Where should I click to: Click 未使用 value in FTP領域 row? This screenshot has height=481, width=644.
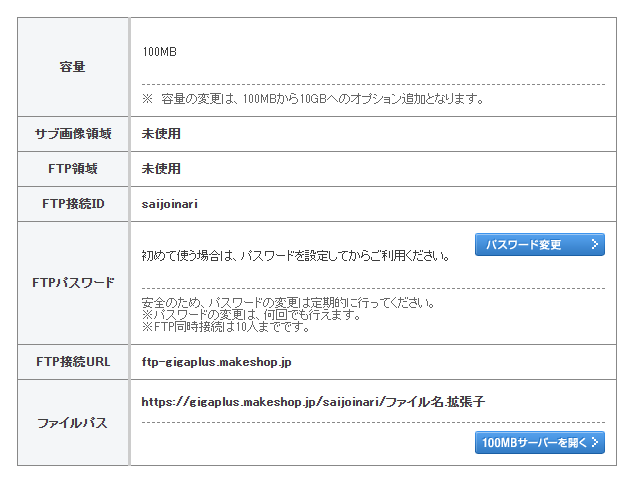[161, 169]
